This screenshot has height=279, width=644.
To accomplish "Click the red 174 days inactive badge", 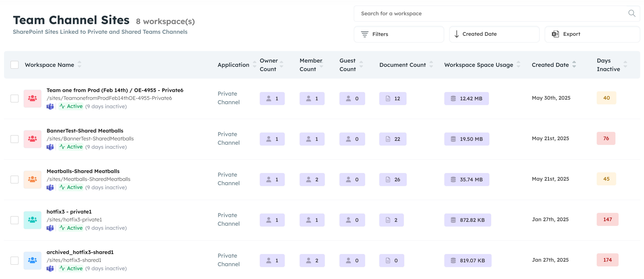I will pyautogui.click(x=608, y=260).
